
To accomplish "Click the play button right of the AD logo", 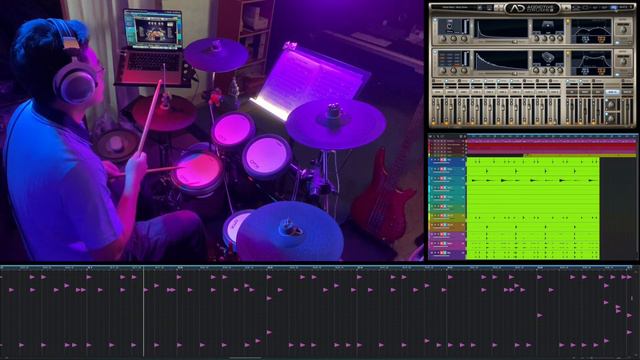I will pos(567,8).
